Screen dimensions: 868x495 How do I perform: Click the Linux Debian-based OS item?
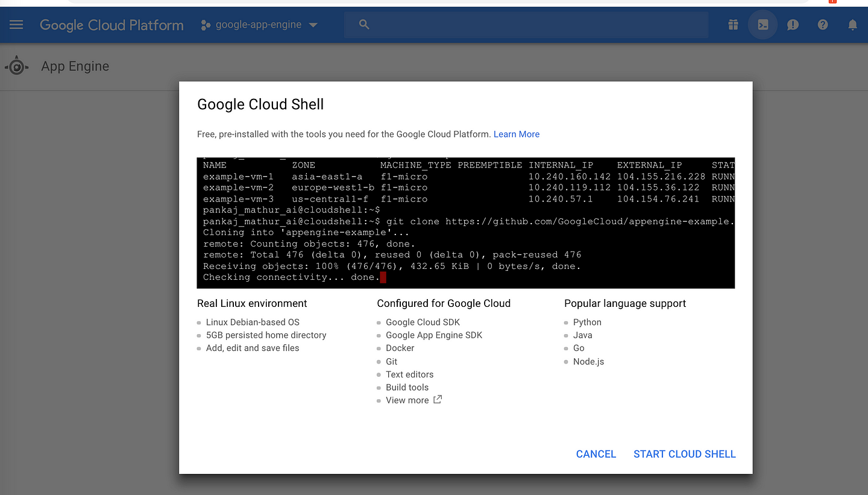(x=253, y=322)
